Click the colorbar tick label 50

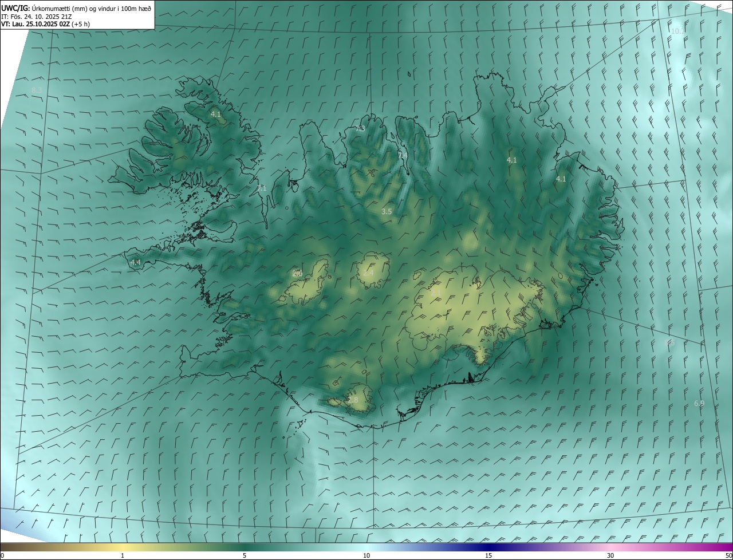click(728, 555)
